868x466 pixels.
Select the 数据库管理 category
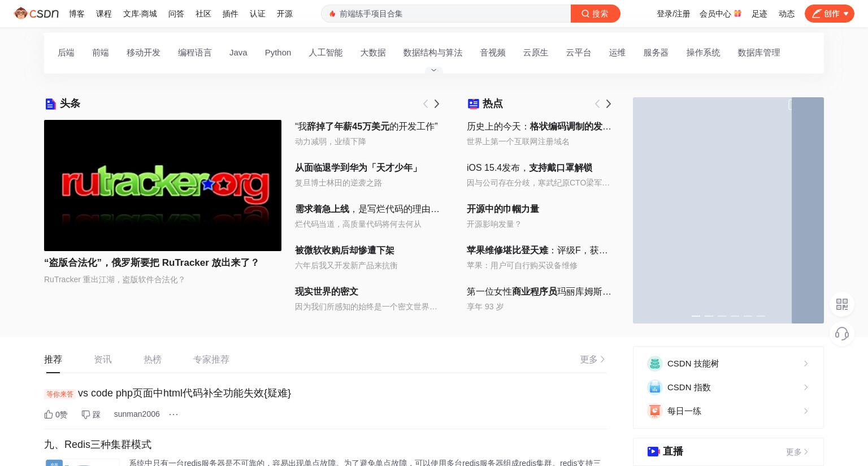pyautogui.click(x=759, y=53)
